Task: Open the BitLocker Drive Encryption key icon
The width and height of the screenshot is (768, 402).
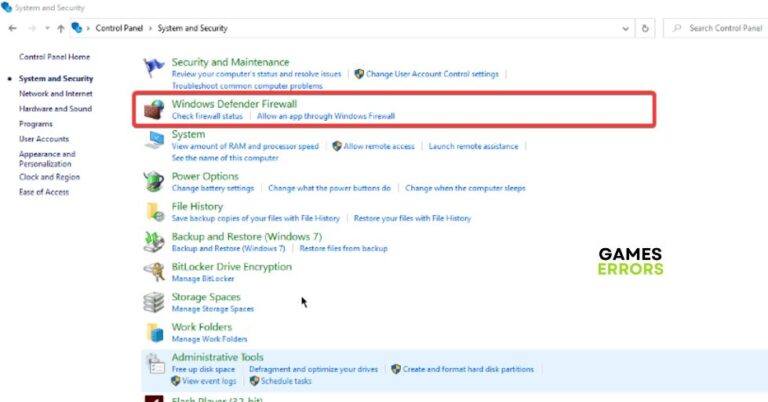Action: point(154,272)
